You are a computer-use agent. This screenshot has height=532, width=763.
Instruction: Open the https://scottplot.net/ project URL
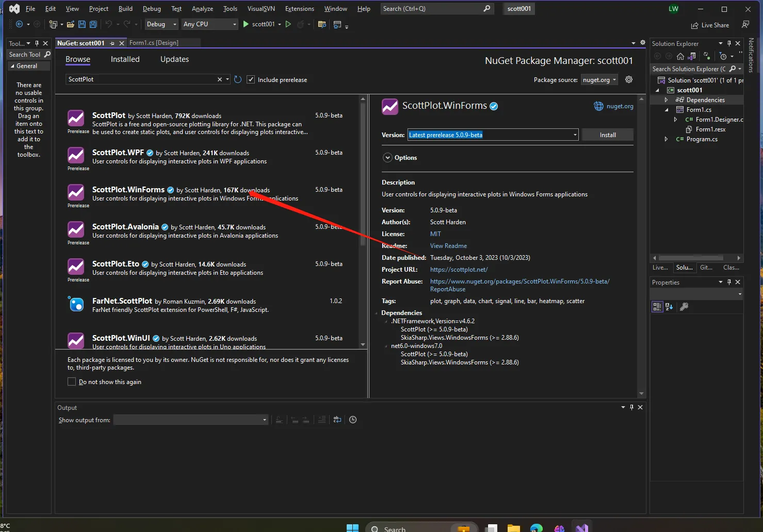pyautogui.click(x=459, y=270)
